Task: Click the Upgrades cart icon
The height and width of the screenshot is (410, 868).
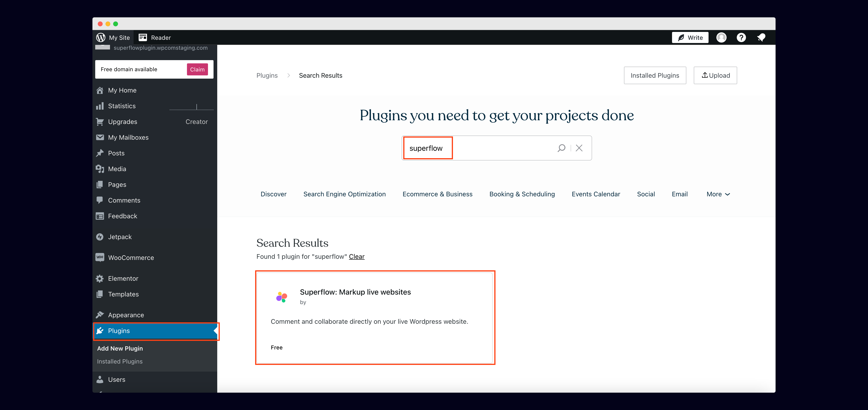Action: tap(100, 122)
